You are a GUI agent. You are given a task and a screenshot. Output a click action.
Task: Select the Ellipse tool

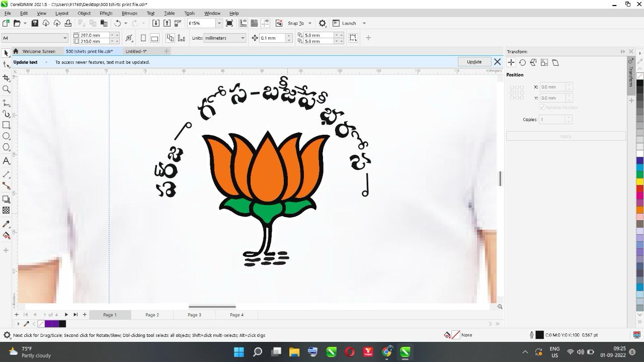click(6, 136)
